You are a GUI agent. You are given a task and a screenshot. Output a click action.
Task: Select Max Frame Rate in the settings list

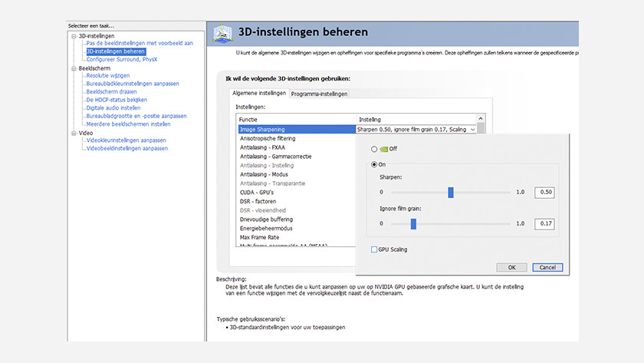click(x=260, y=237)
